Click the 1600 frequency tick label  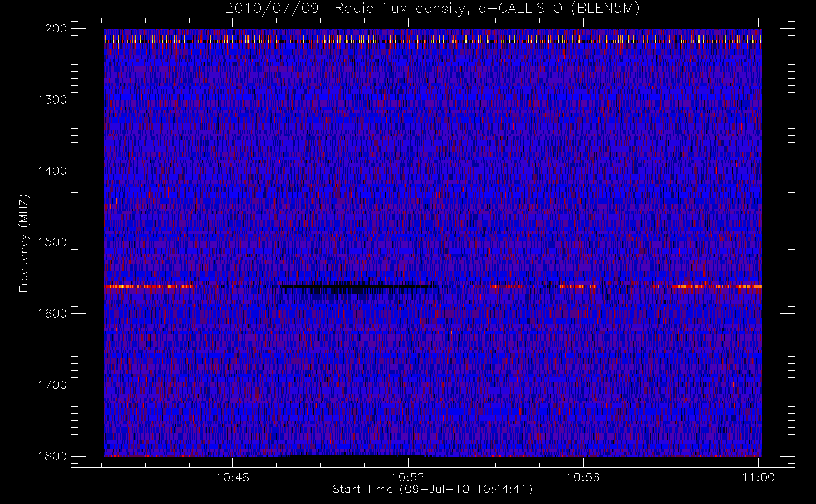click(x=52, y=313)
